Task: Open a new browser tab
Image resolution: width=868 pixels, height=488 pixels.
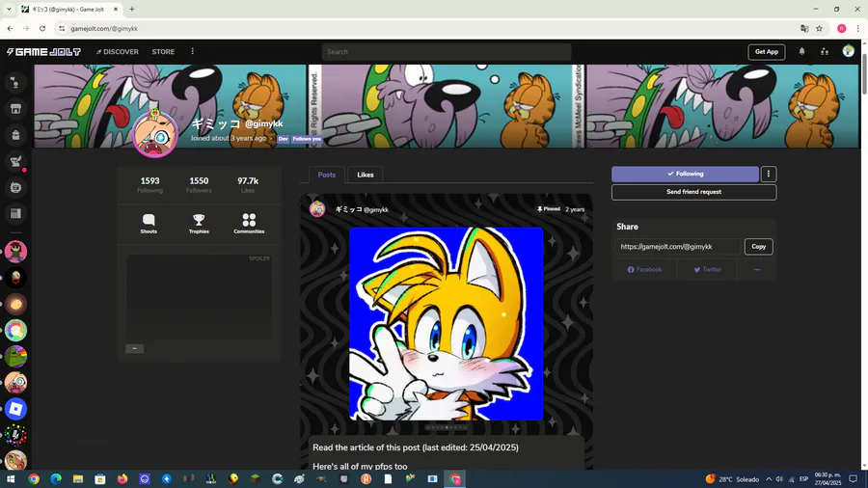Action: [x=132, y=10]
